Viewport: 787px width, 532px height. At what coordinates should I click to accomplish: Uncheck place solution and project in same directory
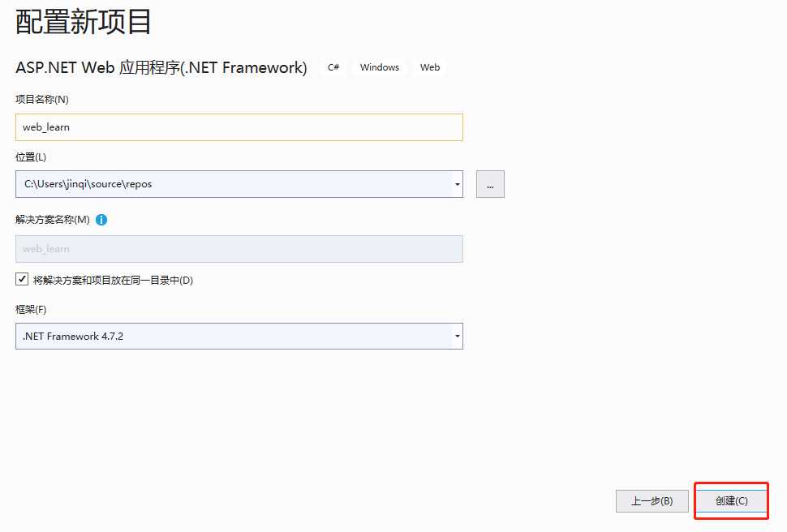pos(22,279)
